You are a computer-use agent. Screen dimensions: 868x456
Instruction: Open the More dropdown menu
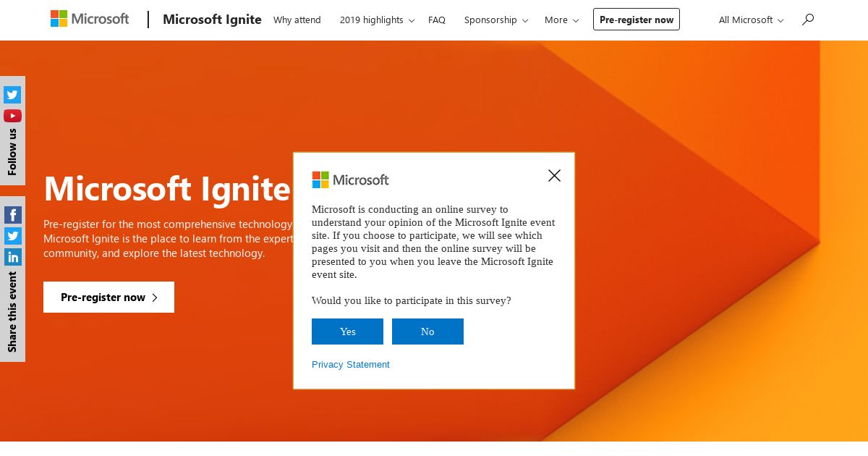(x=561, y=20)
